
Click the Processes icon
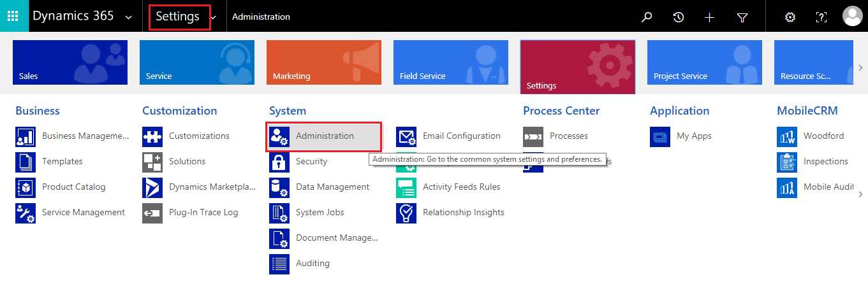pyautogui.click(x=533, y=136)
